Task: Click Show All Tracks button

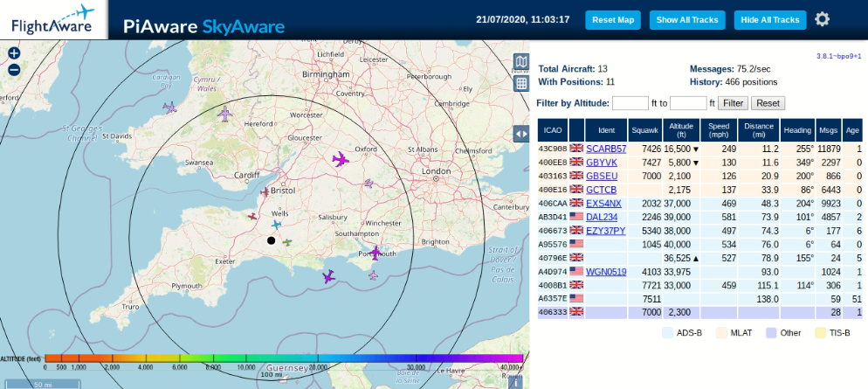Action: pos(687,20)
